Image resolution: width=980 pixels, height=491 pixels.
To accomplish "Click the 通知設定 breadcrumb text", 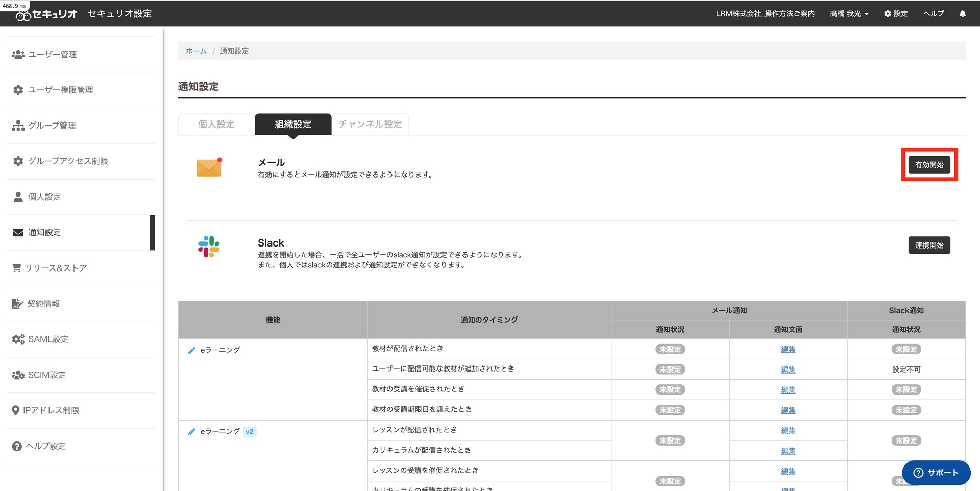I will (234, 51).
